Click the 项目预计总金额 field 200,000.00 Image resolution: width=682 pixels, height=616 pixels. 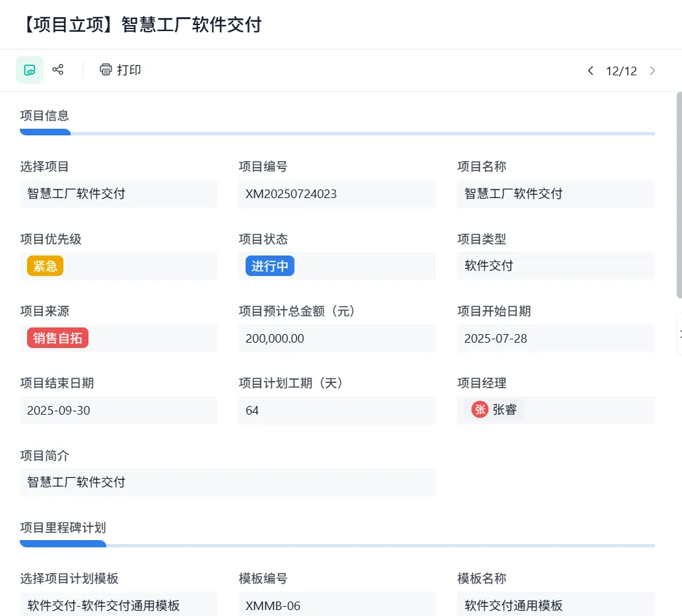(x=337, y=338)
